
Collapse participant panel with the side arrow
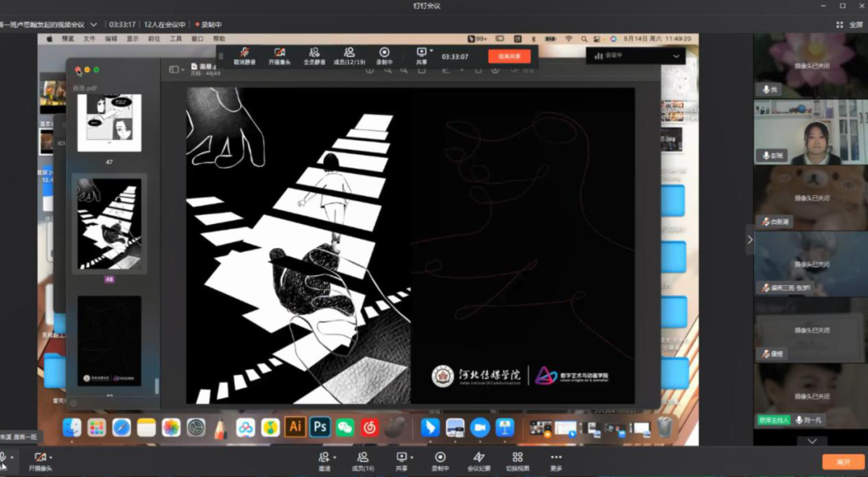(750, 239)
